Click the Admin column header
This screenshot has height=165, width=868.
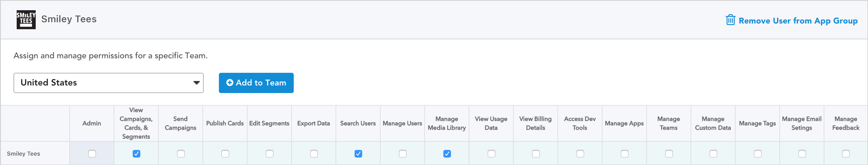(x=92, y=123)
